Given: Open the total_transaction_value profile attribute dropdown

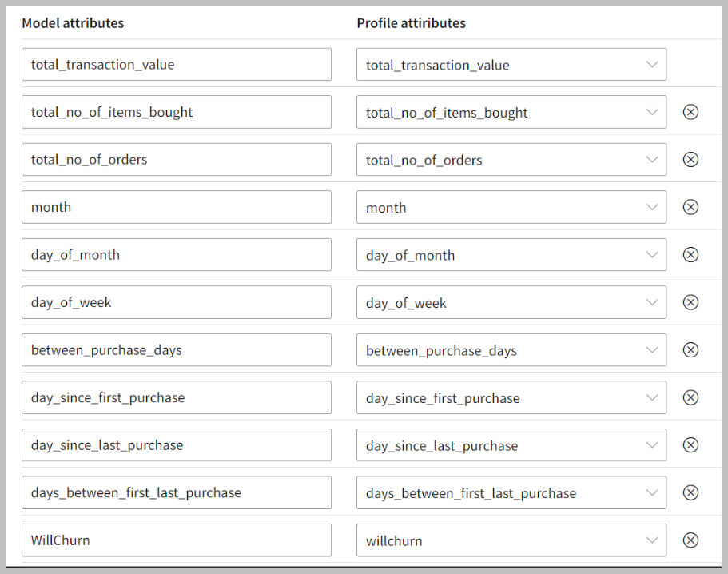Looking at the screenshot, I should point(511,65).
